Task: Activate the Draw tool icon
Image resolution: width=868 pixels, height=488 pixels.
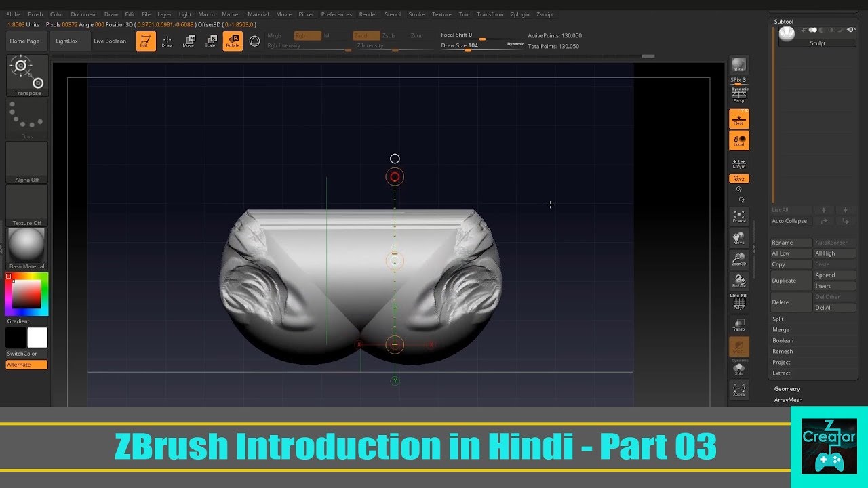Action: [167, 41]
